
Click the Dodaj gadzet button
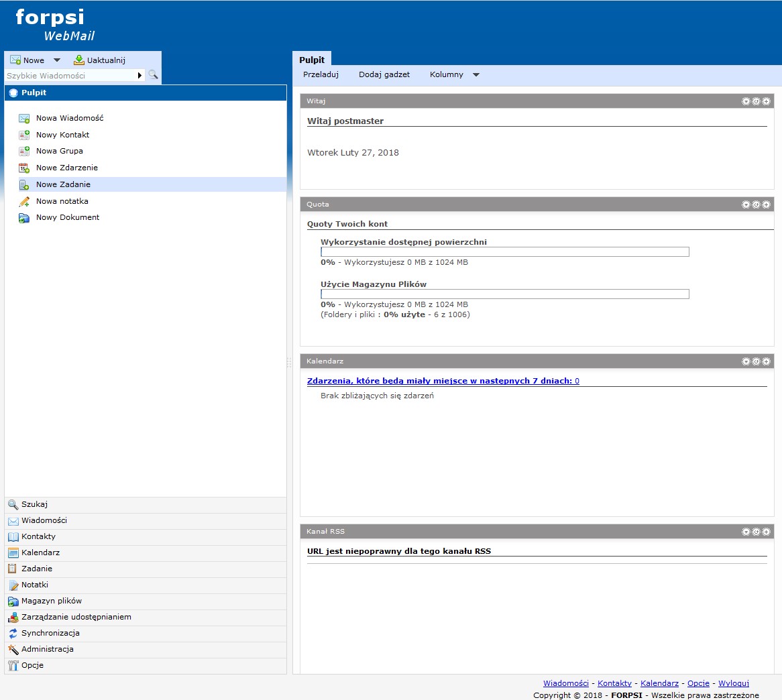[384, 75]
